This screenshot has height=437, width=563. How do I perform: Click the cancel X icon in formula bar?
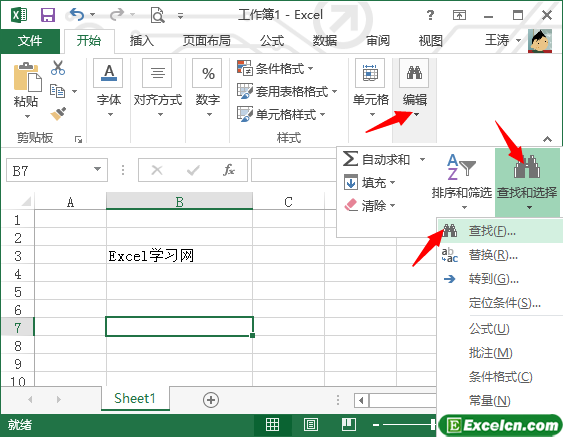click(157, 170)
